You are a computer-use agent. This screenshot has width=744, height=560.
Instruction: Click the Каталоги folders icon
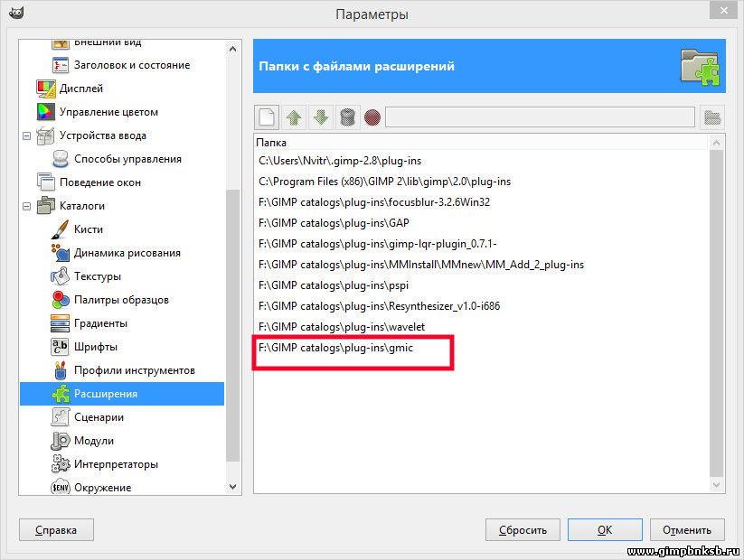(46, 206)
